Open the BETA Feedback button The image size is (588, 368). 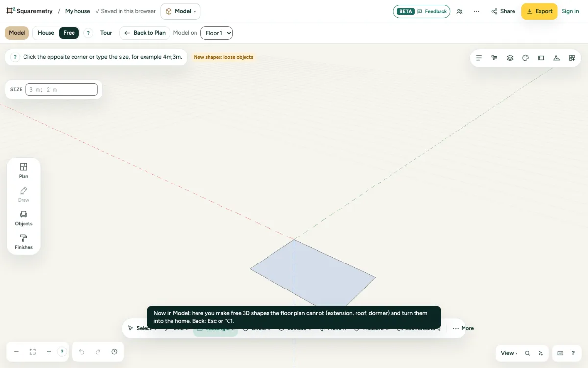point(421,11)
